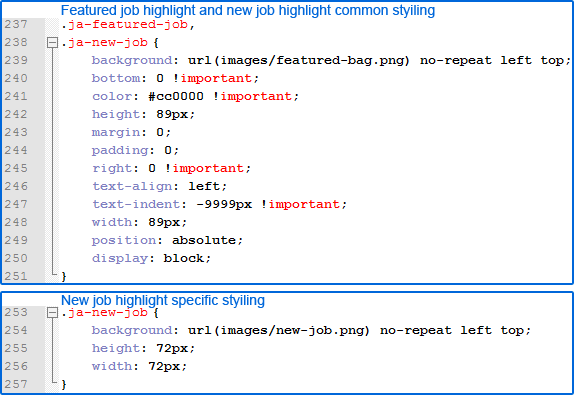
Task: Click line number 257 in the gutter
Action: (x=16, y=384)
